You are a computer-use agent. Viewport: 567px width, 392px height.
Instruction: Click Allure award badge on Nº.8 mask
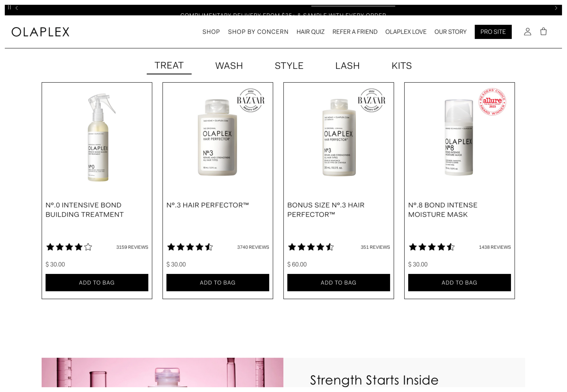click(x=492, y=102)
